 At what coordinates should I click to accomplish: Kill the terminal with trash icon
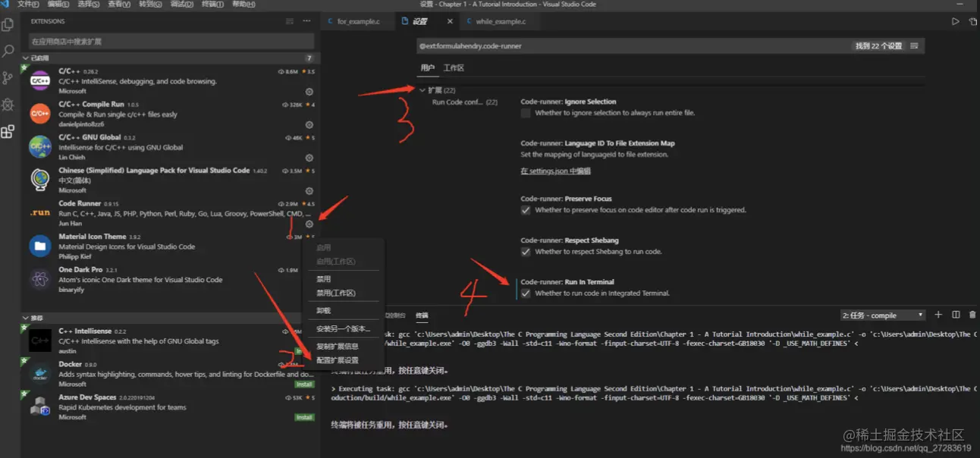pos(972,315)
